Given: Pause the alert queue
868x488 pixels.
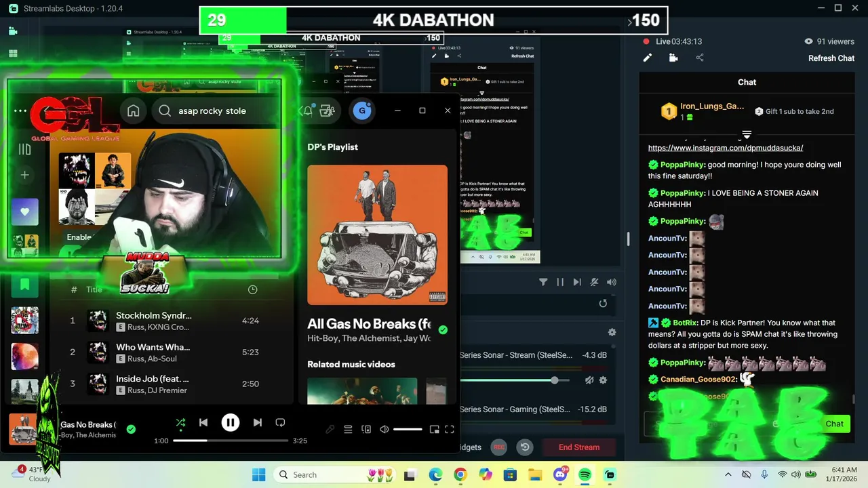Looking at the screenshot, I should (x=560, y=282).
